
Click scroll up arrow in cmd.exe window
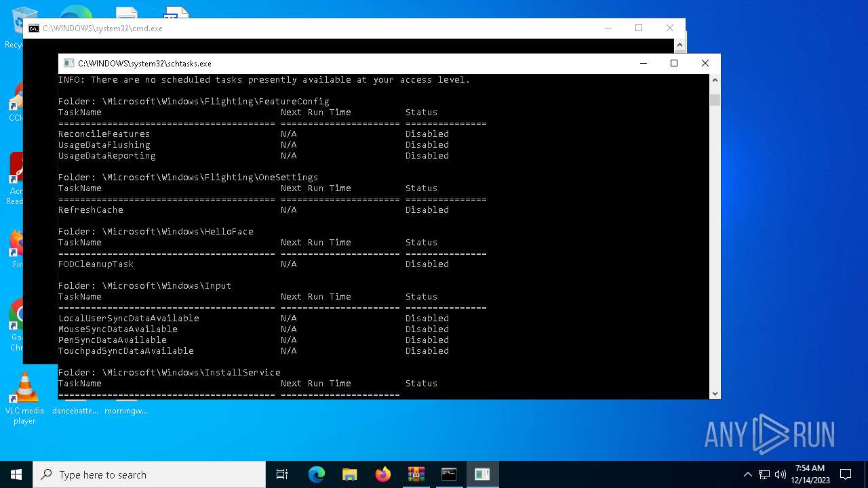click(x=679, y=45)
